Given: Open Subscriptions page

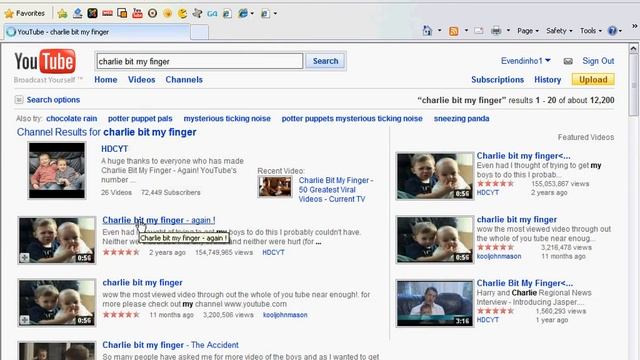Looking at the screenshot, I should click(x=498, y=80).
